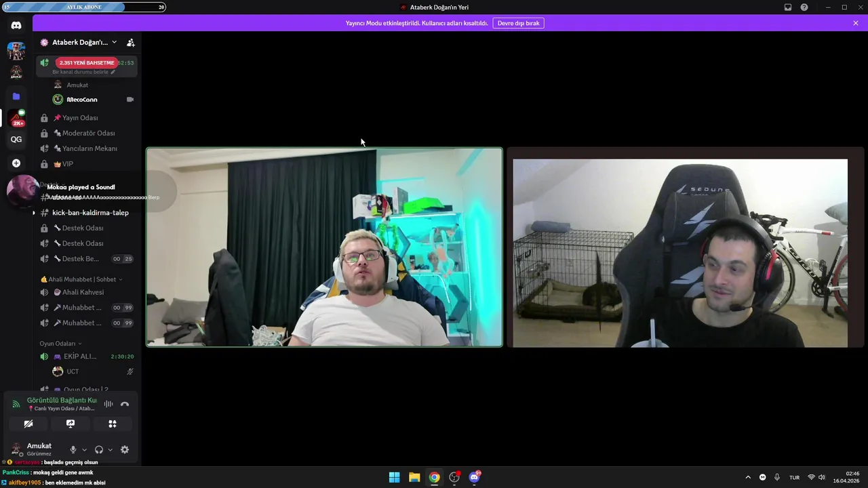Collapse the Oyun Odaları category
This screenshot has height=488, width=868.
point(60,344)
